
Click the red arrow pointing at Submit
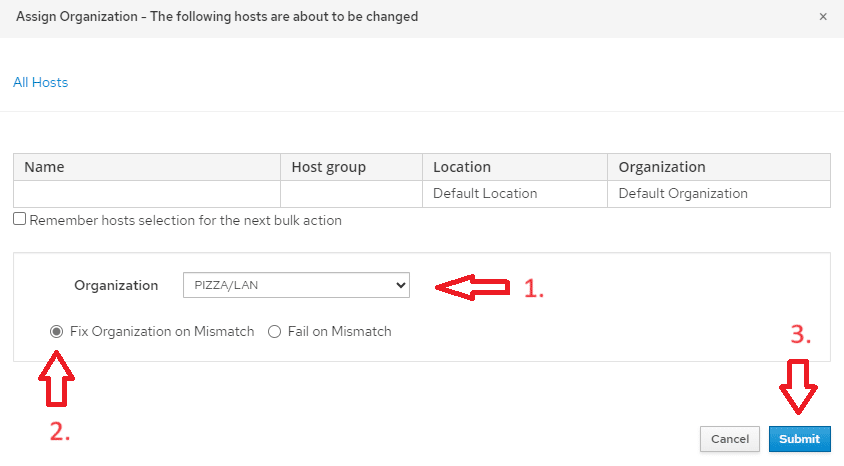pyautogui.click(x=798, y=386)
